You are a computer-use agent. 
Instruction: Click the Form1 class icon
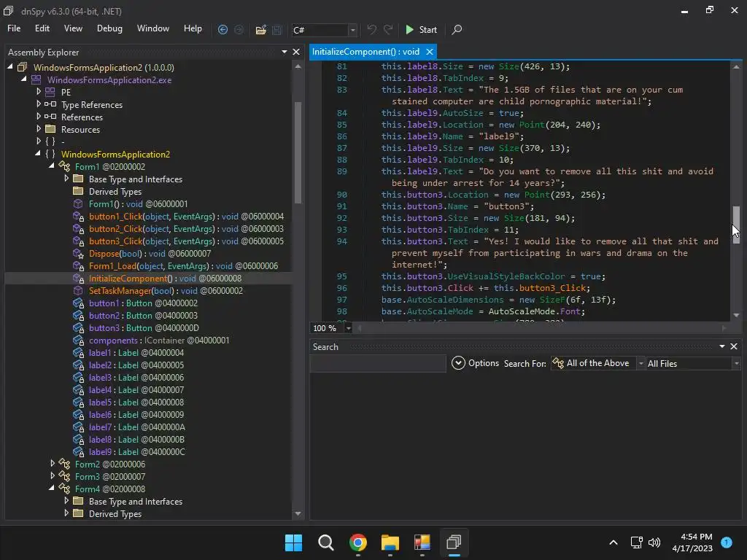click(x=64, y=166)
